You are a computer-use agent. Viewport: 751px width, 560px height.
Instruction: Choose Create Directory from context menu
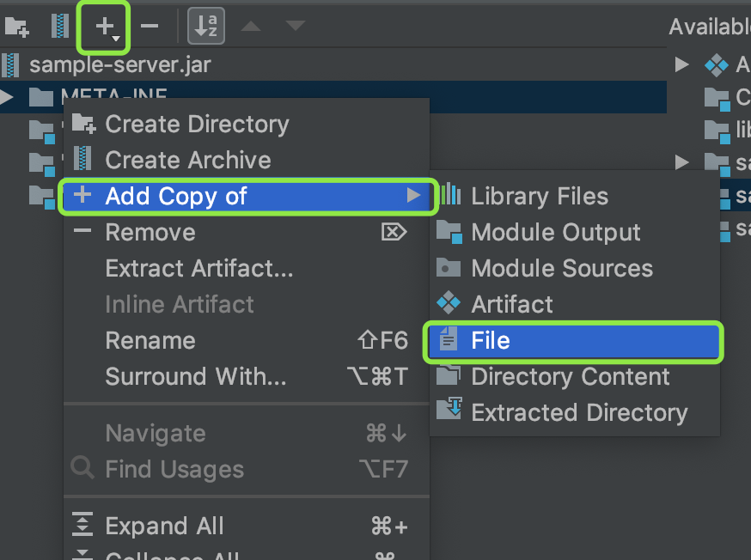197,125
